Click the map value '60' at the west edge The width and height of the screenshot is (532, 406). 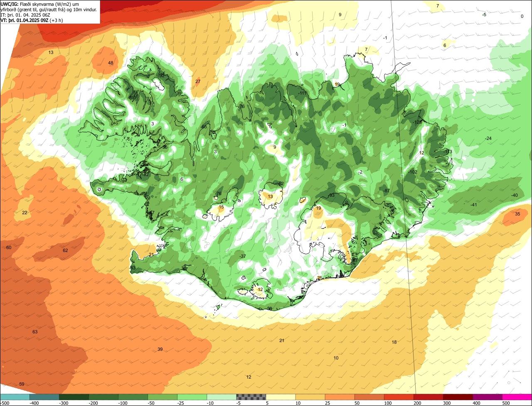[x=9, y=247]
